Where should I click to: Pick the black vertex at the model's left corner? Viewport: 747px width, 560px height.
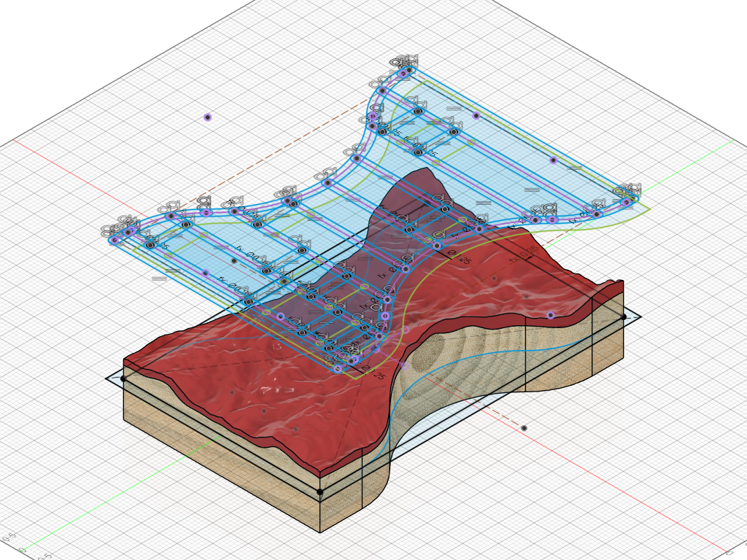(123, 378)
